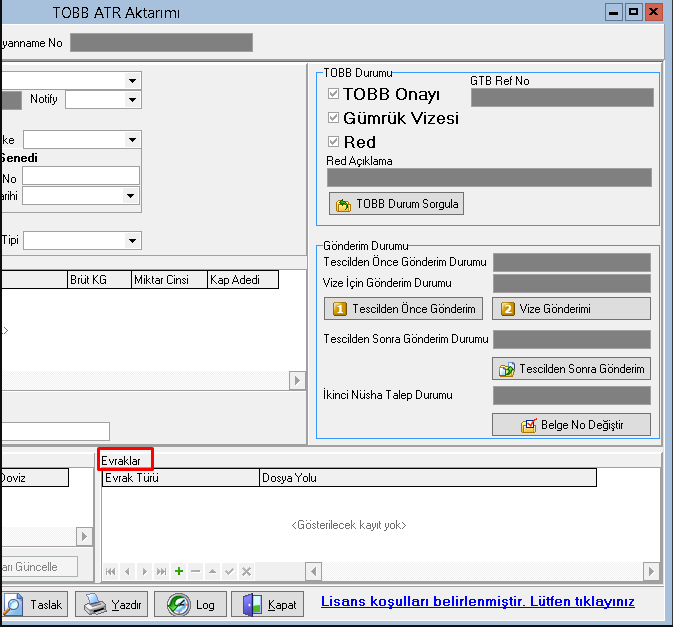Open the date dropdown below the No field
The width and height of the screenshot is (673, 627).
coord(130,196)
